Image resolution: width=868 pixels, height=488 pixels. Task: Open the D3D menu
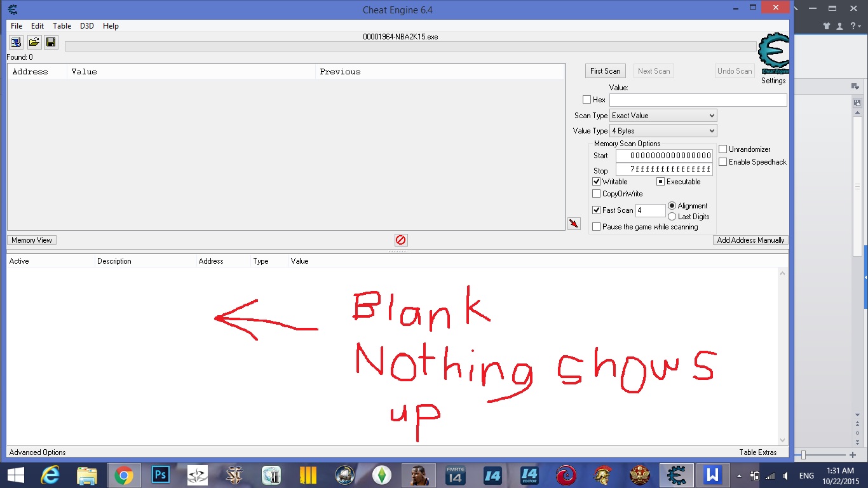click(86, 26)
